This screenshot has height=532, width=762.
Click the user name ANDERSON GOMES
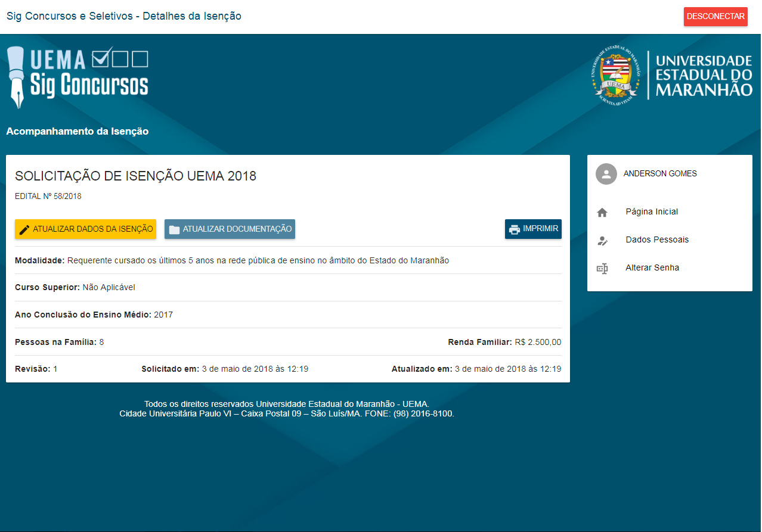click(x=660, y=174)
